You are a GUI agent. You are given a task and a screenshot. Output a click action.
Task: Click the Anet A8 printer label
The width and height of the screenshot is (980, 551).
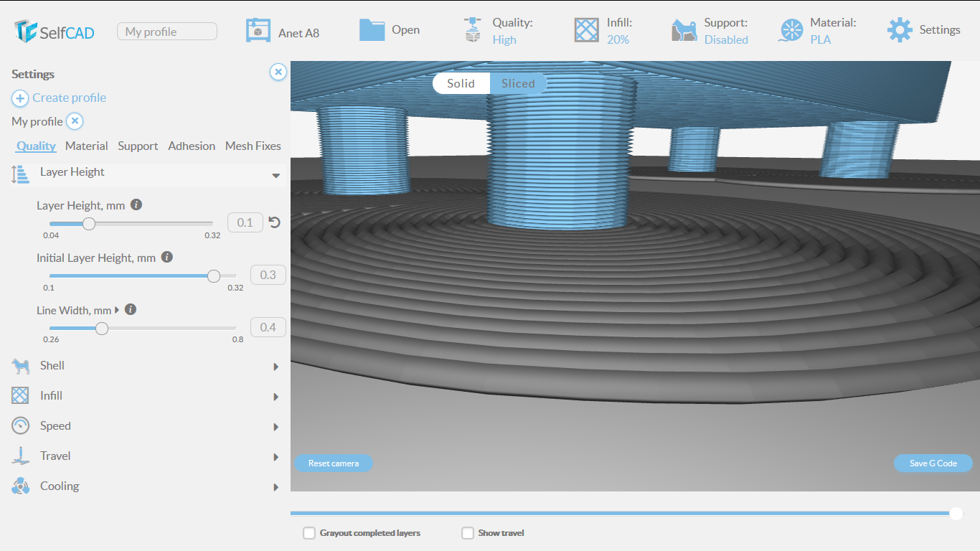click(x=299, y=33)
